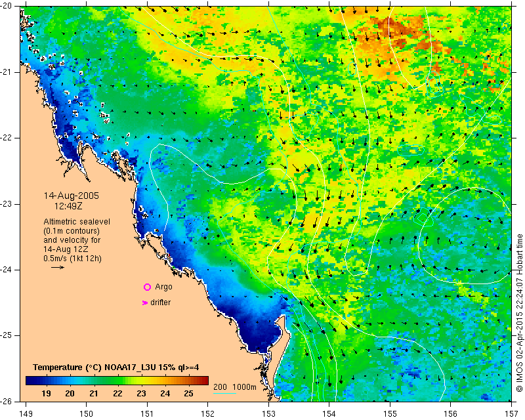Click the longitude 151 axis label

pyautogui.click(x=147, y=414)
